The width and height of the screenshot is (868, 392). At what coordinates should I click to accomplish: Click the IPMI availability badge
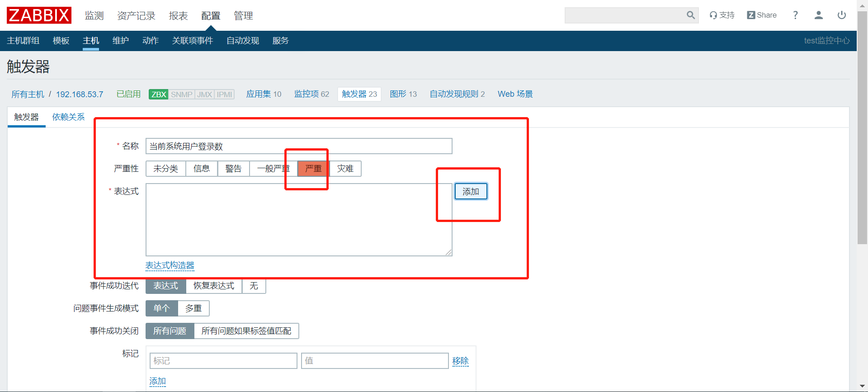tap(224, 94)
